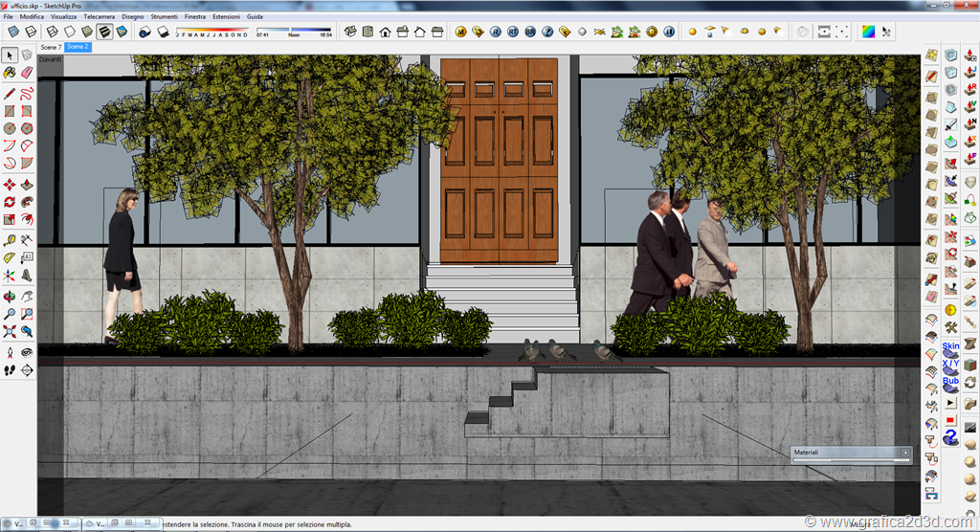Open the Telecamera menu
Viewport: 980px width, 532px height.
point(98,17)
